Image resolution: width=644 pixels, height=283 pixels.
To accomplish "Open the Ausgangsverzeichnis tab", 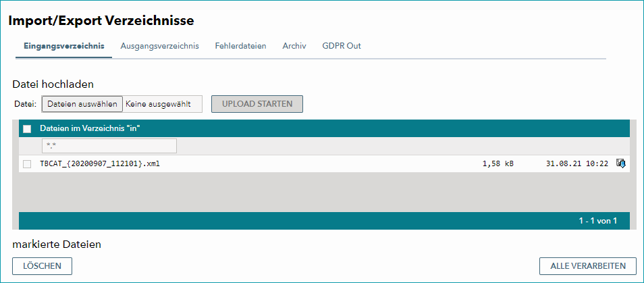I will (160, 46).
